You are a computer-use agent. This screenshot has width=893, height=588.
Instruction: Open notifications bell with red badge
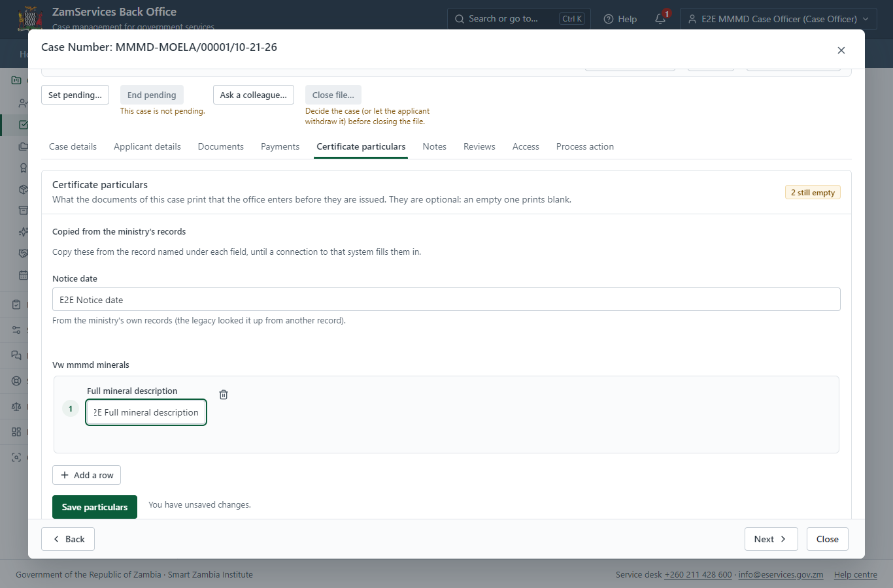[x=661, y=18]
